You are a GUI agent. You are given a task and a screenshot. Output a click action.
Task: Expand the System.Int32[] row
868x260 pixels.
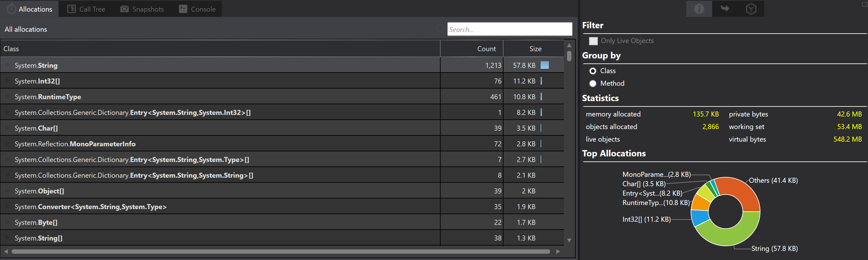coord(7,81)
